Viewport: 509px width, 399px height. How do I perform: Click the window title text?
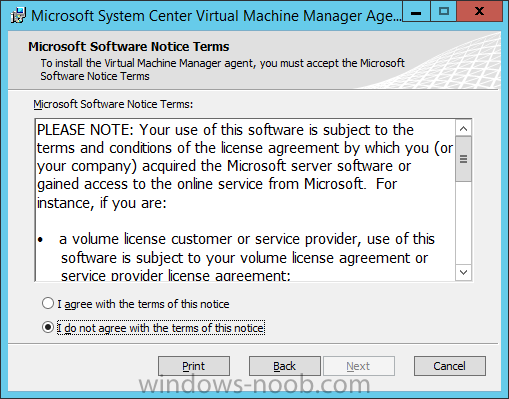216,16
